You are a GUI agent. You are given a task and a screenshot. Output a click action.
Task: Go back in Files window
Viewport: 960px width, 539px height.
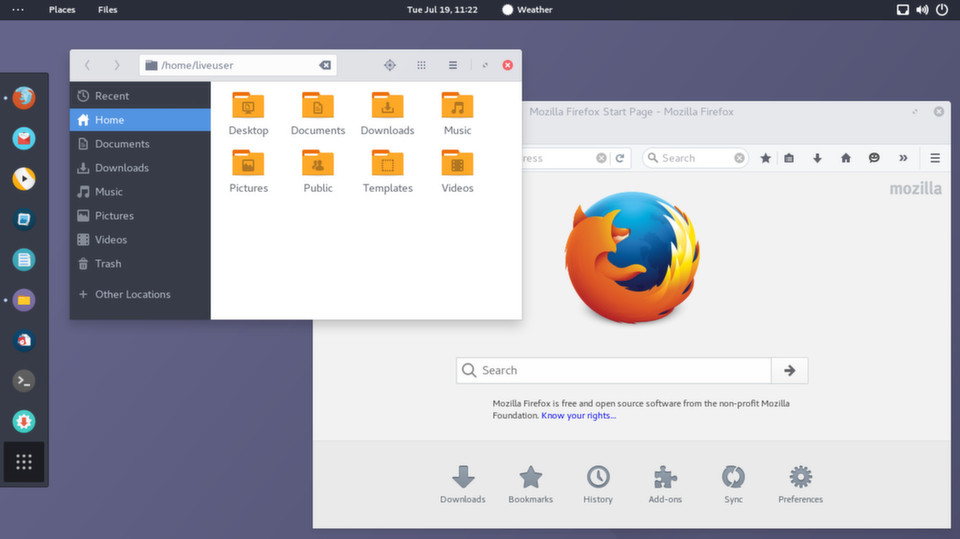point(88,65)
